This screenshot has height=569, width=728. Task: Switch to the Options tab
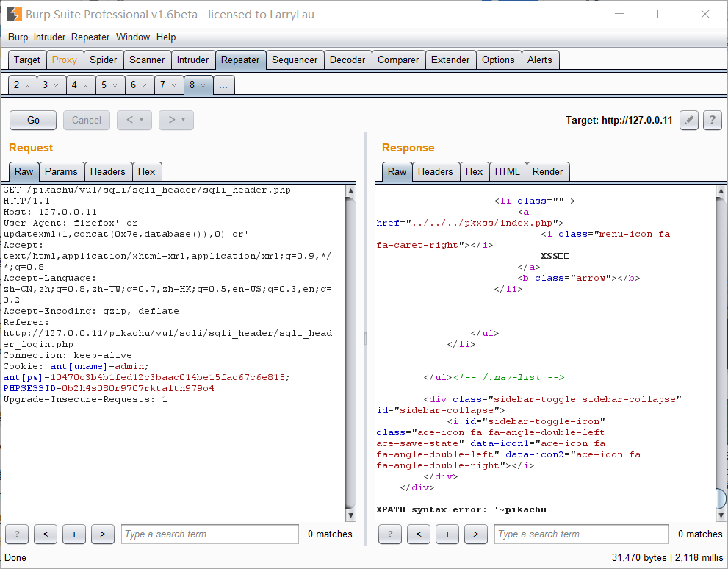coord(498,60)
